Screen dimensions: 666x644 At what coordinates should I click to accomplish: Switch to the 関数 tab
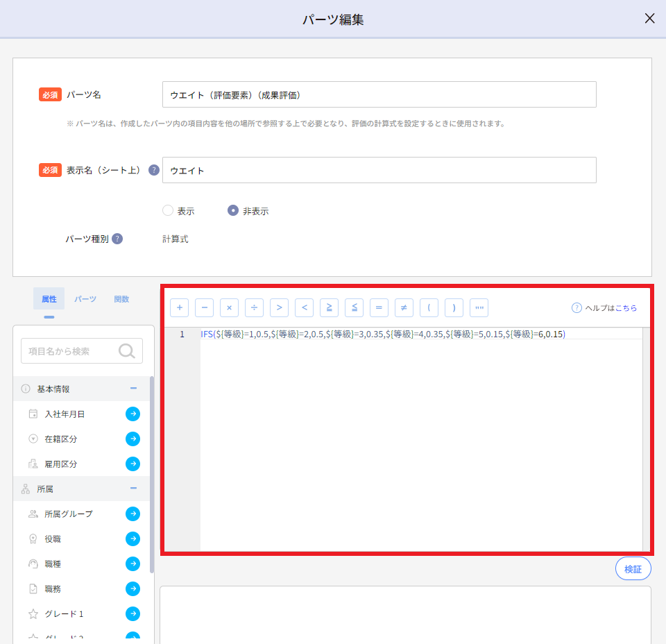(121, 299)
